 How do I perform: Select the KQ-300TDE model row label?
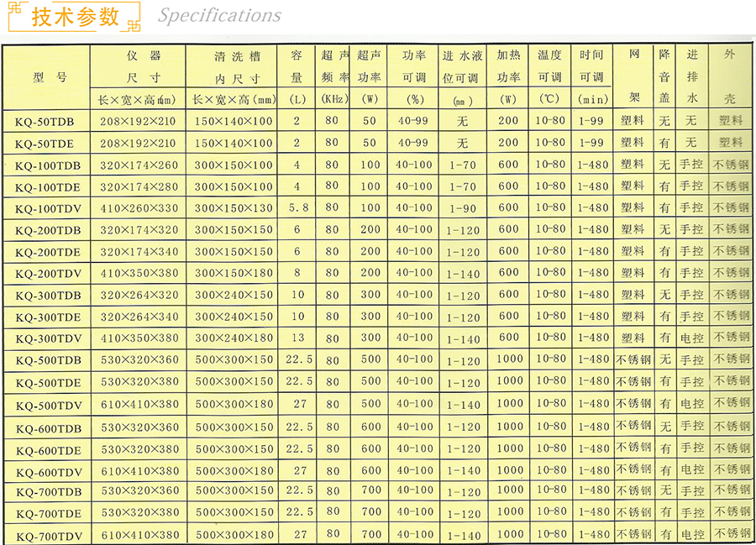coord(48,317)
